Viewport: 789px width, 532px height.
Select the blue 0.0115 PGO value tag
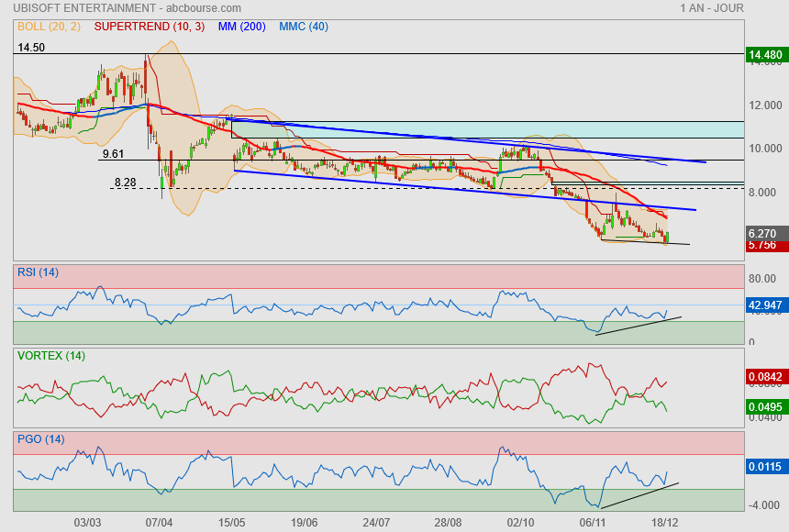[766, 468]
